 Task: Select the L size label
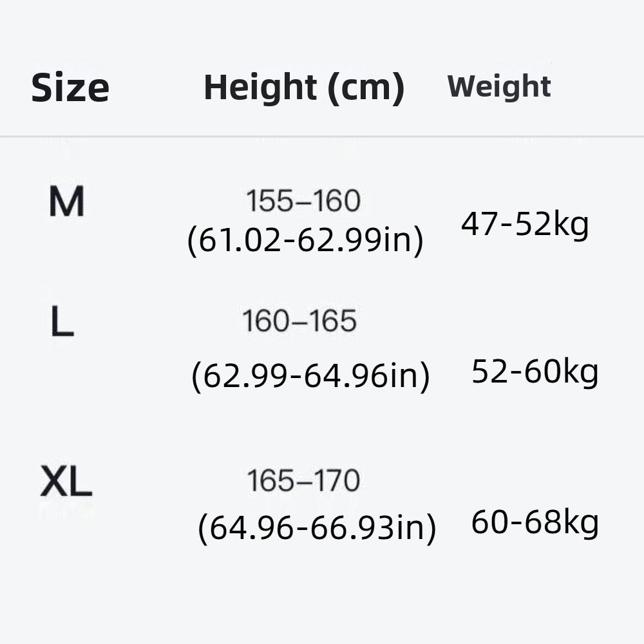[x=62, y=322]
